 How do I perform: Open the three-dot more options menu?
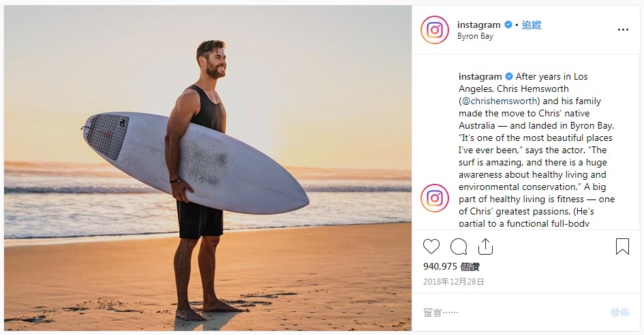[x=623, y=30]
